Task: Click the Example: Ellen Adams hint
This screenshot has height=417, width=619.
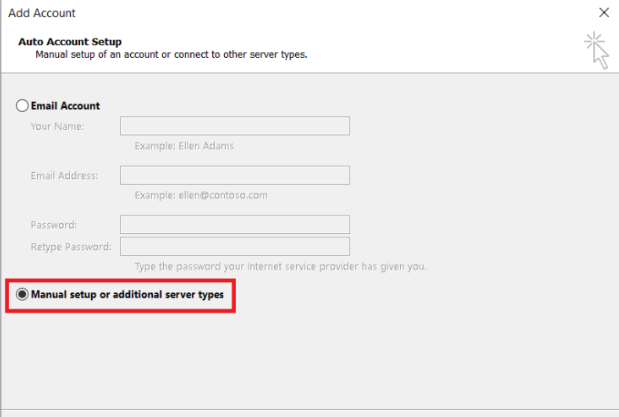Action: tap(184, 146)
